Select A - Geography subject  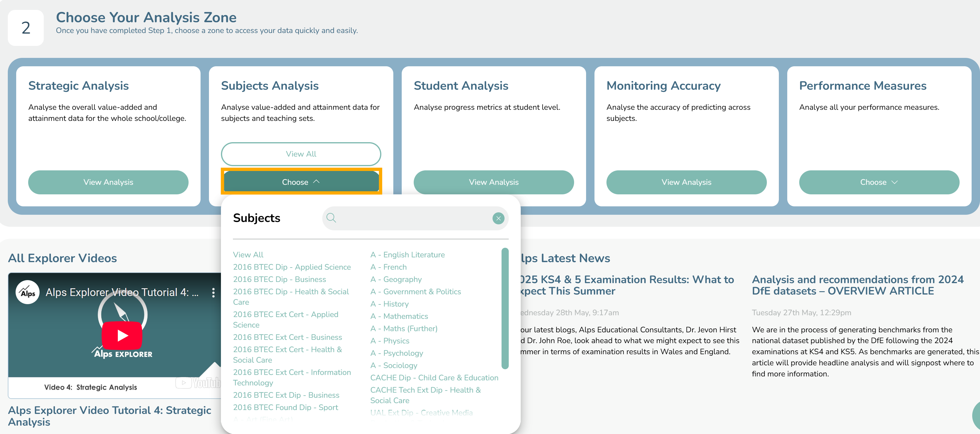[396, 279]
